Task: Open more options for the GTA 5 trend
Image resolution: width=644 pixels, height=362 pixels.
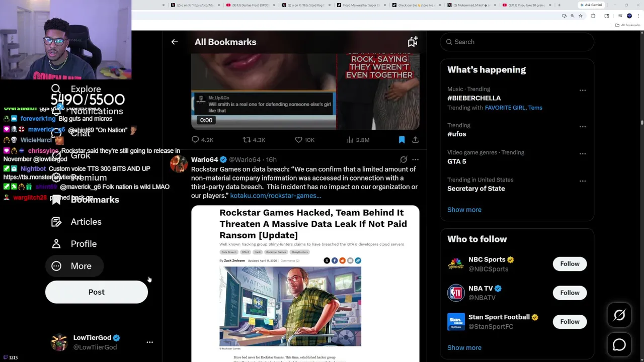Action: click(583, 154)
